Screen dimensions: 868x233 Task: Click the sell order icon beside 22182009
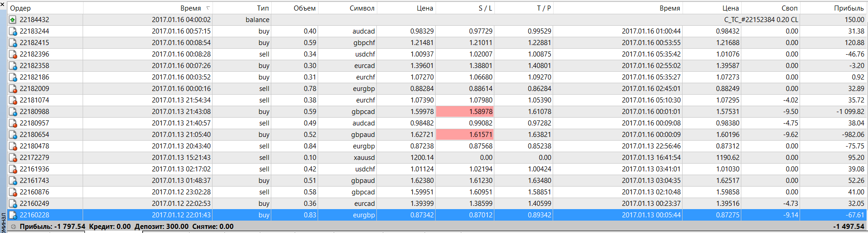tap(13, 89)
